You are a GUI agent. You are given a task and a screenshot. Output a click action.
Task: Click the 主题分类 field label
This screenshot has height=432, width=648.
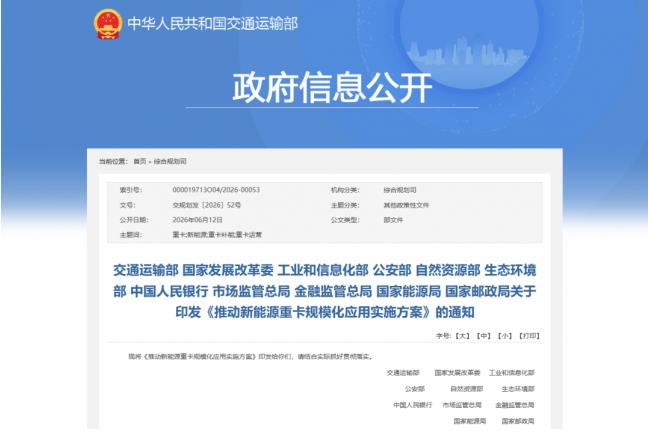click(345, 205)
